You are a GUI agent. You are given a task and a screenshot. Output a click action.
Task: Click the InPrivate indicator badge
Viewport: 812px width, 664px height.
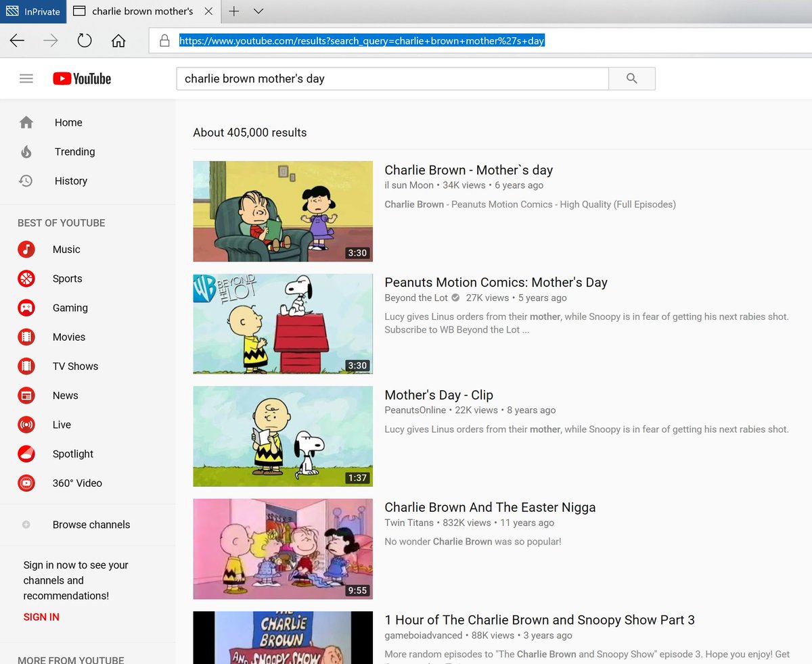pos(32,11)
